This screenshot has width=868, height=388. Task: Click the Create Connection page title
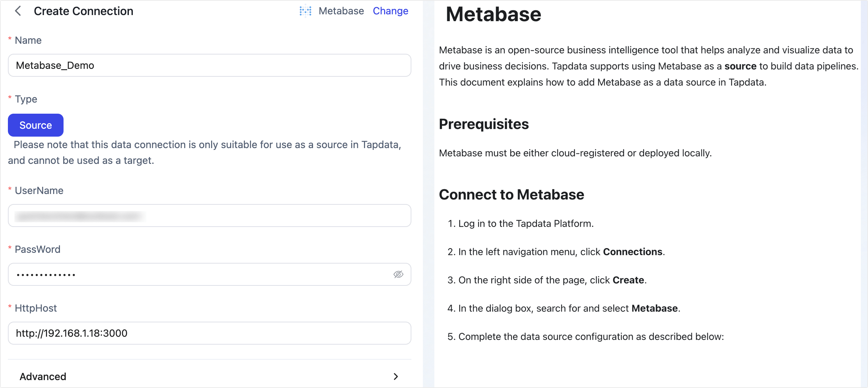pos(83,11)
